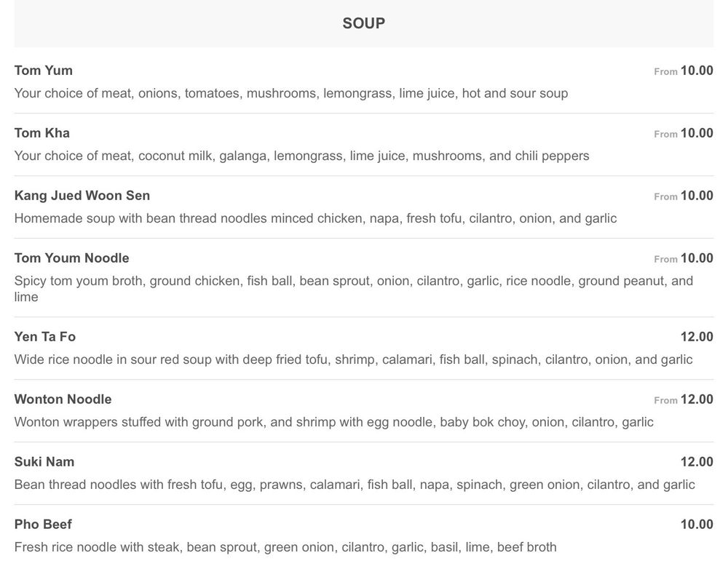This screenshot has height=569, width=728.
Task: Click Yen Ta Fo's 12.00 price
Action: tap(697, 337)
